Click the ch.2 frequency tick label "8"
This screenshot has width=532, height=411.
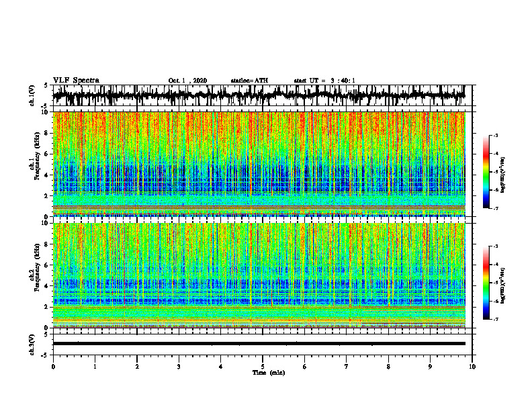47,244
